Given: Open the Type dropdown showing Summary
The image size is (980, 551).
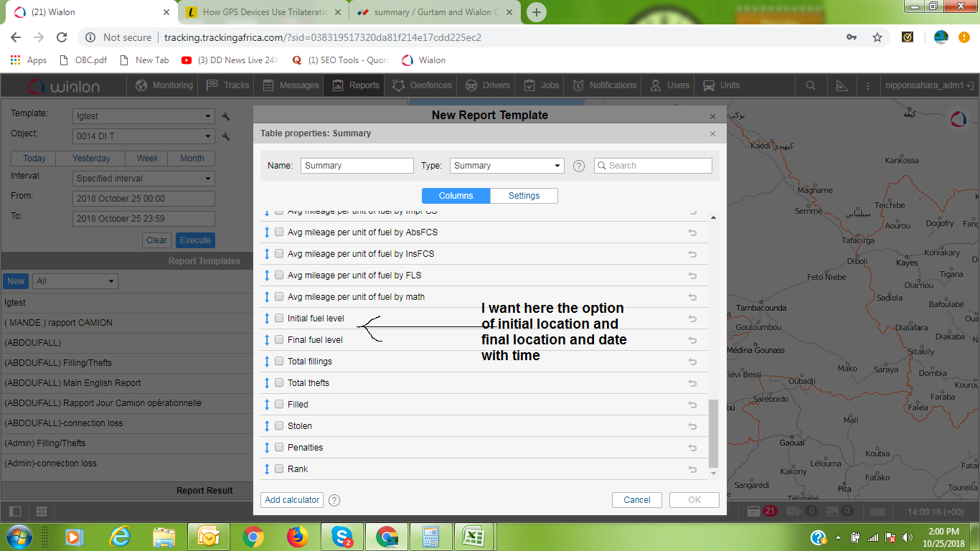Looking at the screenshot, I should tap(507, 166).
